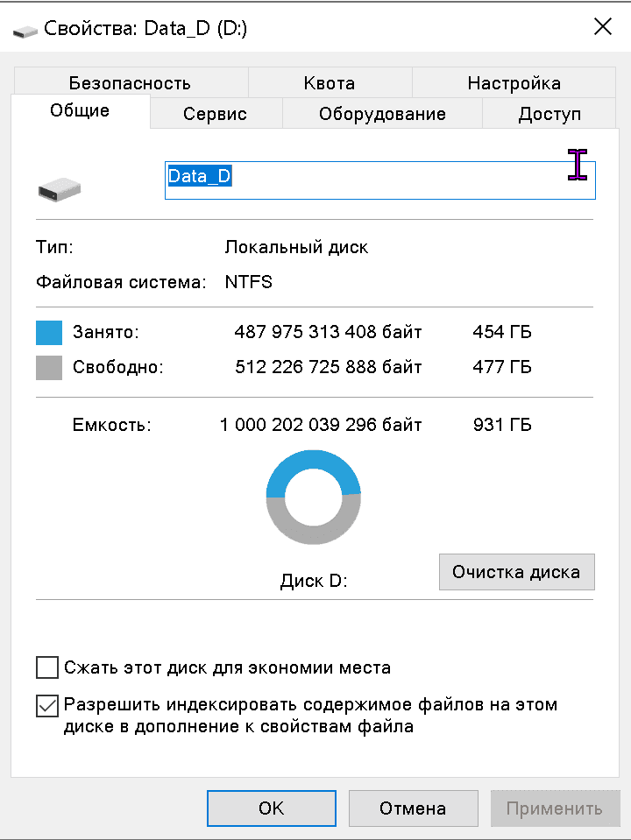Screen dimensions: 631x840
Task: Open the Настройка tab
Action: click(514, 83)
